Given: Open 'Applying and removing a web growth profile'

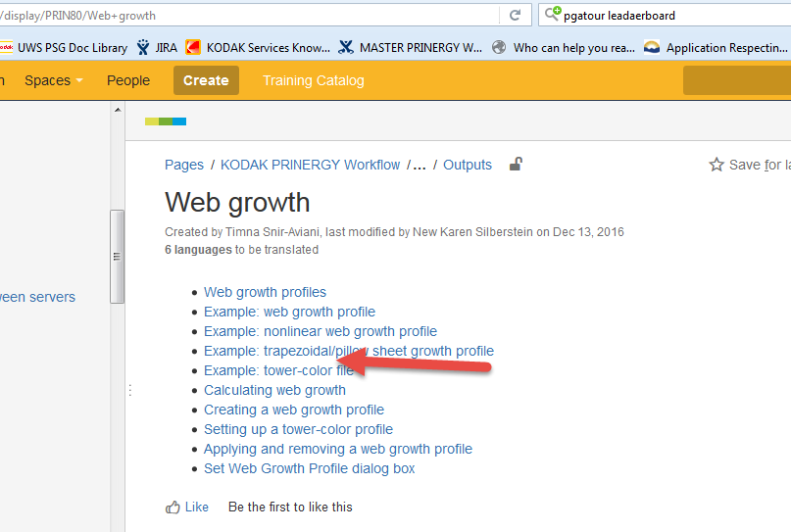Looking at the screenshot, I should pyautogui.click(x=338, y=450).
